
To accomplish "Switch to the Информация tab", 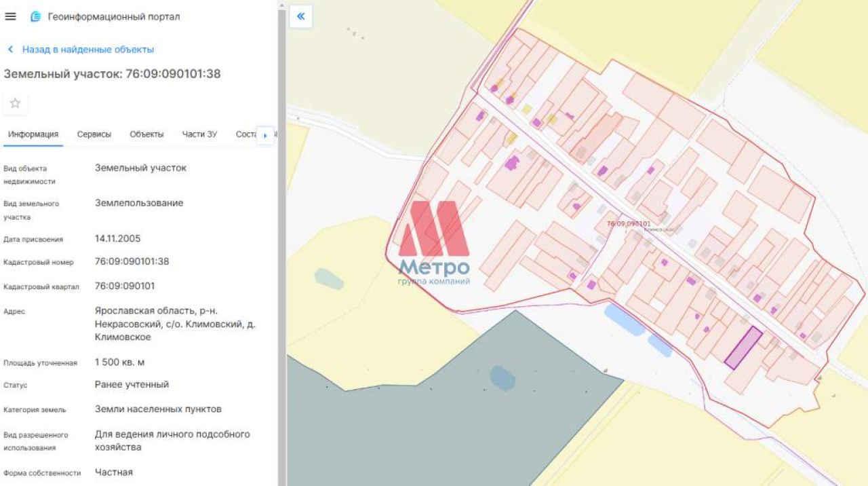I will [33, 134].
